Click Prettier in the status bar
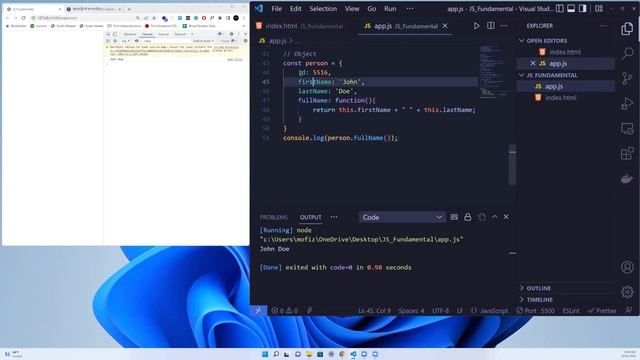Image resolution: width=640 pixels, height=360 pixels. [x=602, y=311]
